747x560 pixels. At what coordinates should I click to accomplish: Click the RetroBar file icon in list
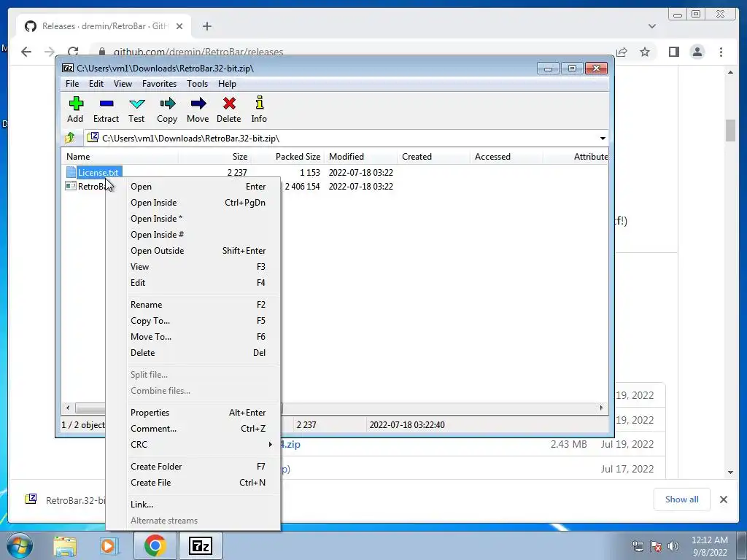pos(71,186)
